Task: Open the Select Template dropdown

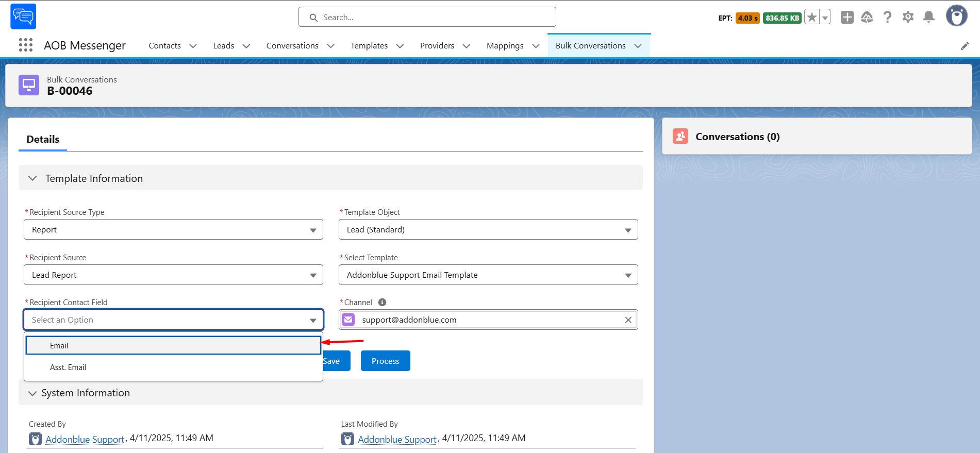Action: click(488, 275)
